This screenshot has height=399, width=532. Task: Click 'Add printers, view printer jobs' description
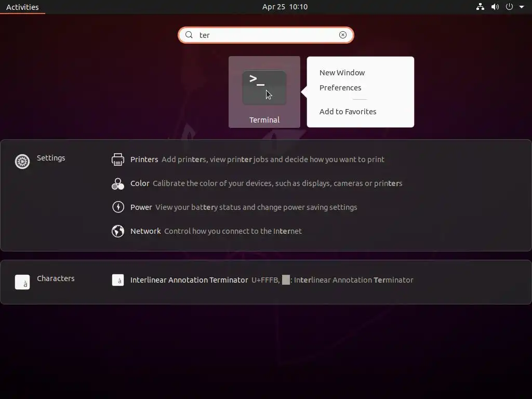point(273,159)
